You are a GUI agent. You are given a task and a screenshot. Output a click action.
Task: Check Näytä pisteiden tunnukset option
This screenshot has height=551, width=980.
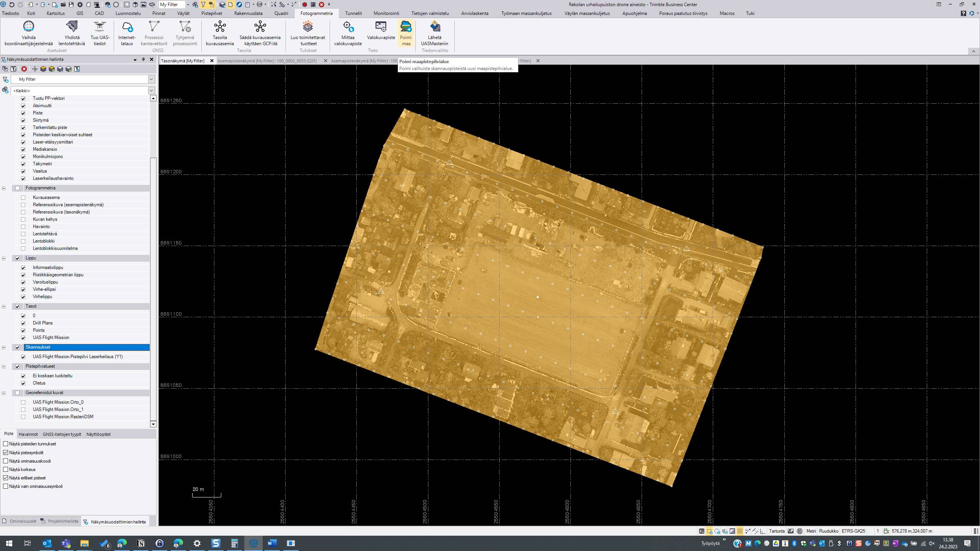click(5, 444)
